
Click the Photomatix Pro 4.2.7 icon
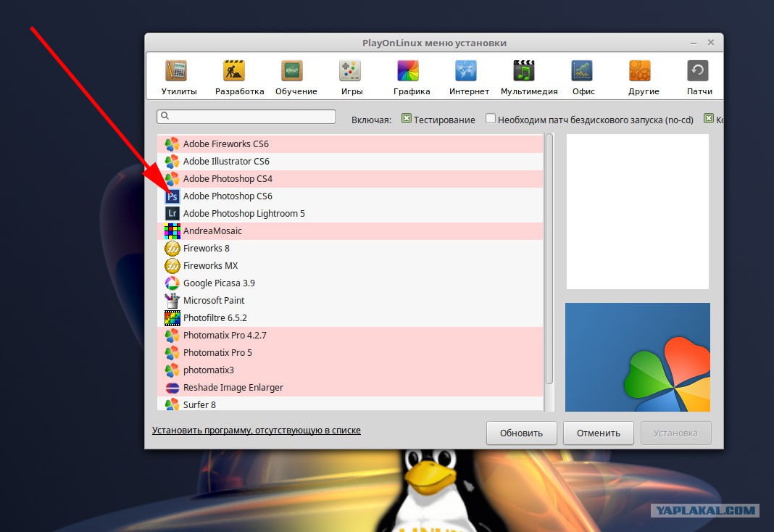(172, 336)
